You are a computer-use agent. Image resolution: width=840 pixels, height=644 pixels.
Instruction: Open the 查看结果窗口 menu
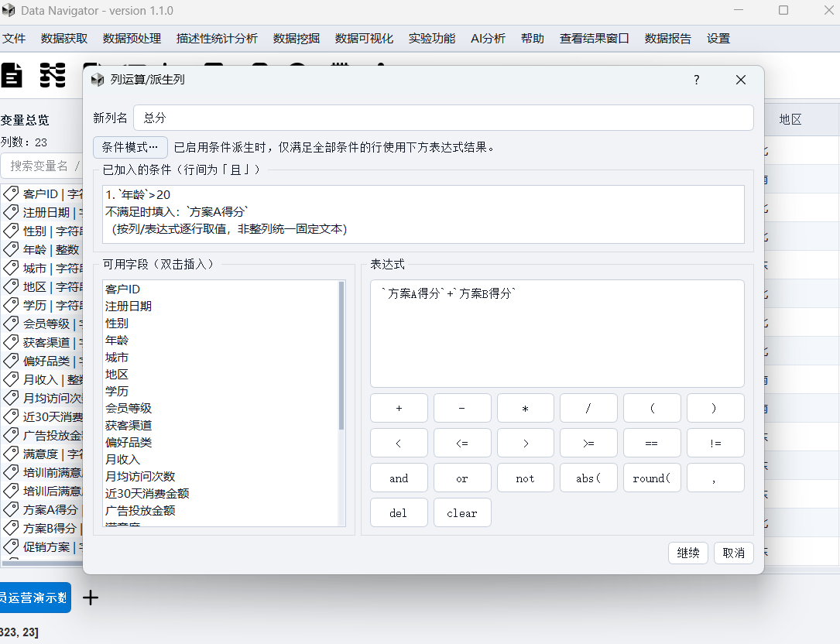594,39
